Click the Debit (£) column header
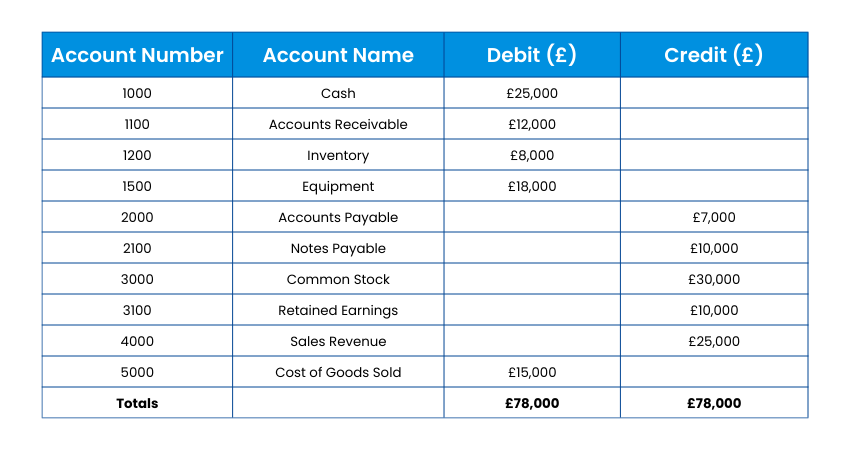The width and height of the screenshot is (850, 450). pos(532,55)
